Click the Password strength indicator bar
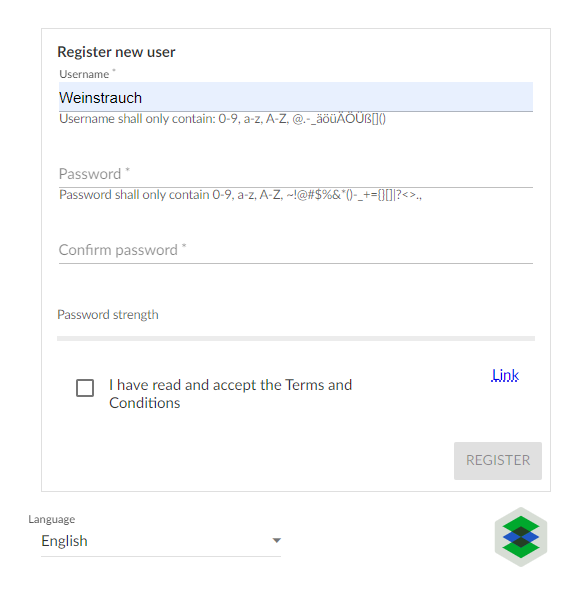Screen dimensions: 573x592 296,338
